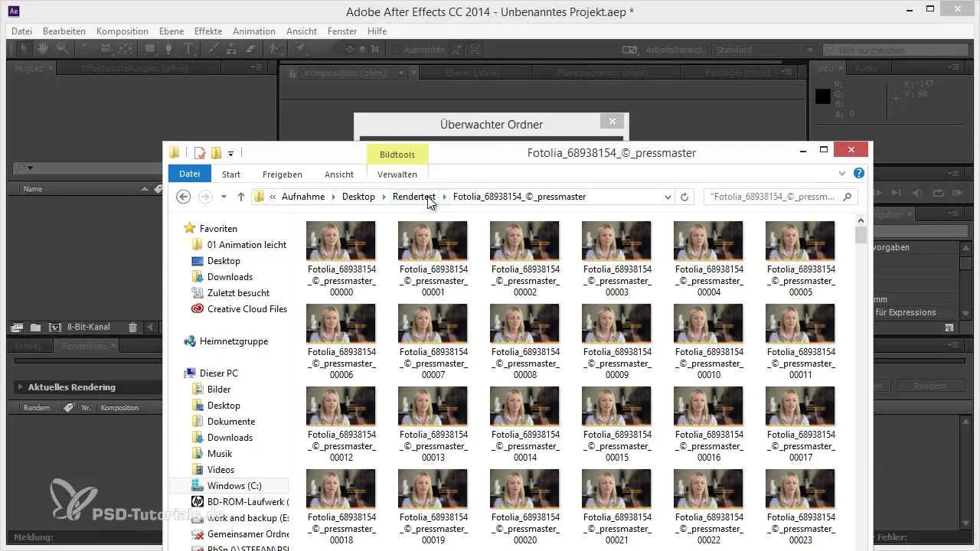Click the label tag icon in Project columns

pyautogui.click(x=159, y=188)
